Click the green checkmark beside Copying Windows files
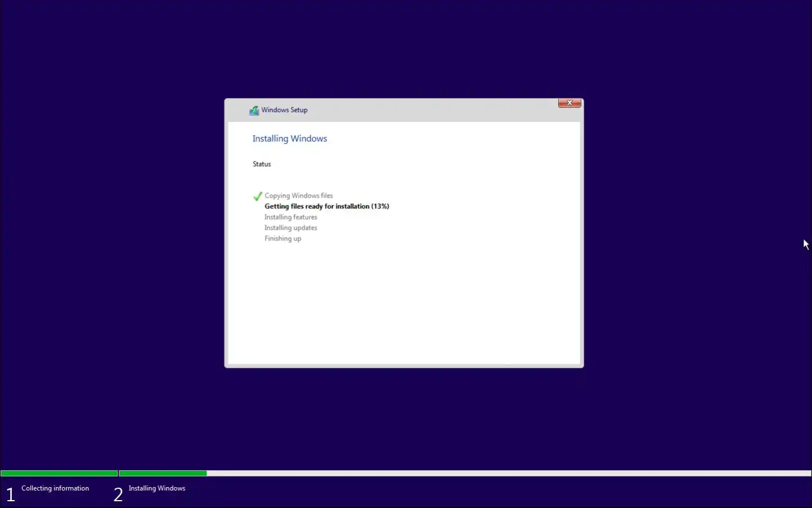The width and height of the screenshot is (812, 508). (258, 196)
